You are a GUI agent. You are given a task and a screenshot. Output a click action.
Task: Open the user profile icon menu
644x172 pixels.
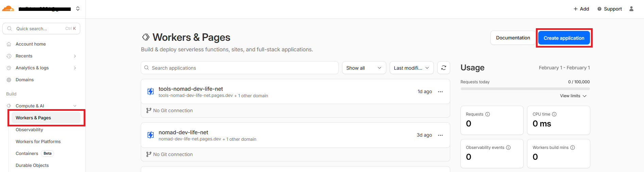(x=631, y=9)
